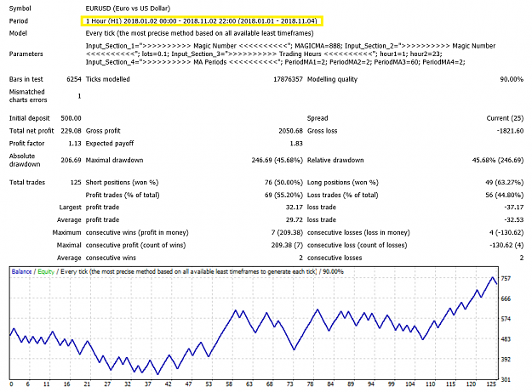The width and height of the screenshot is (532, 392).
Task: Click the blue Balance legend label in chart
Action: (21, 272)
